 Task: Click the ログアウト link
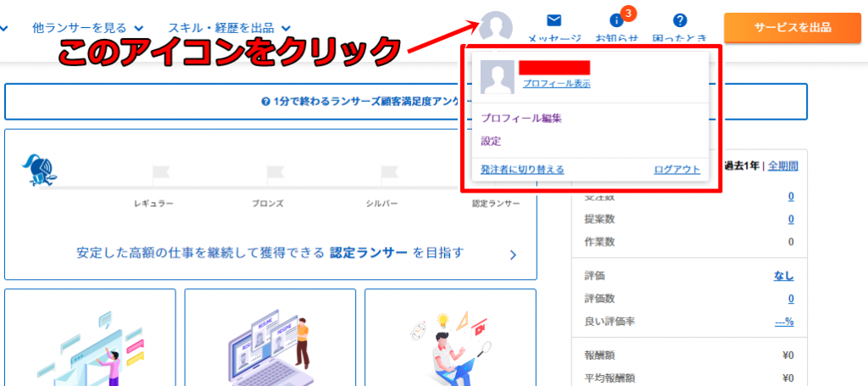click(x=676, y=170)
